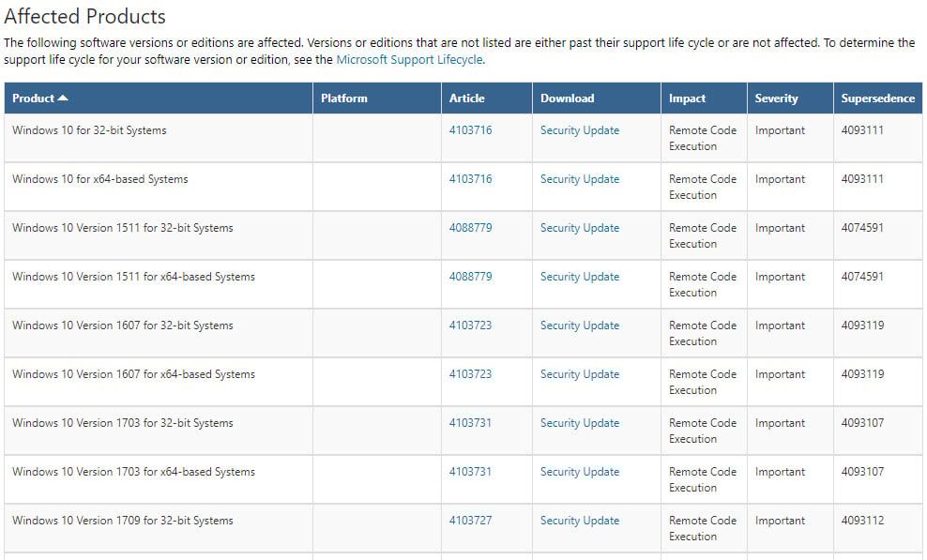This screenshot has width=927, height=560.
Task: Click supersedence 4093107 in Version 1703 x64-based row
Action: (862, 471)
